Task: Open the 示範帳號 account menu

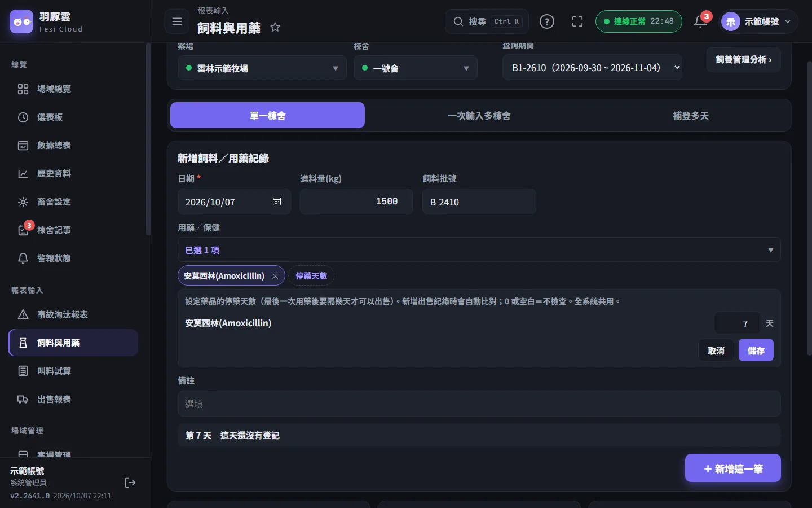Action: (760, 22)
